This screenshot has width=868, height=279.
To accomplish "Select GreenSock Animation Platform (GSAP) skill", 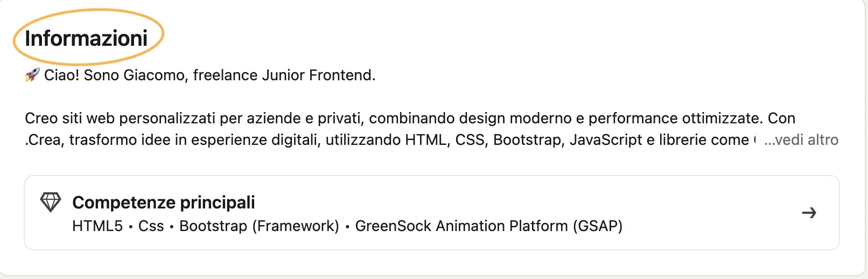I will click(488, 226).
